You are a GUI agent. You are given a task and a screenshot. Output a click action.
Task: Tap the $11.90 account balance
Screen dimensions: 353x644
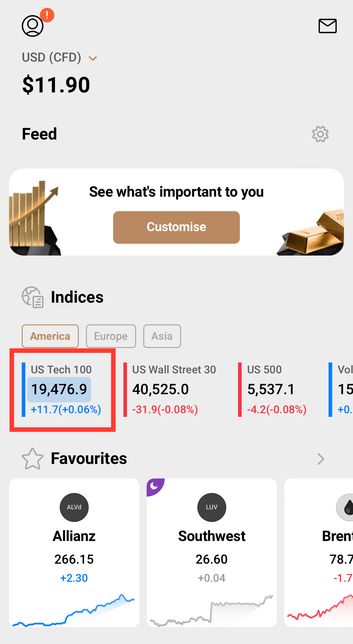[56, 85]
